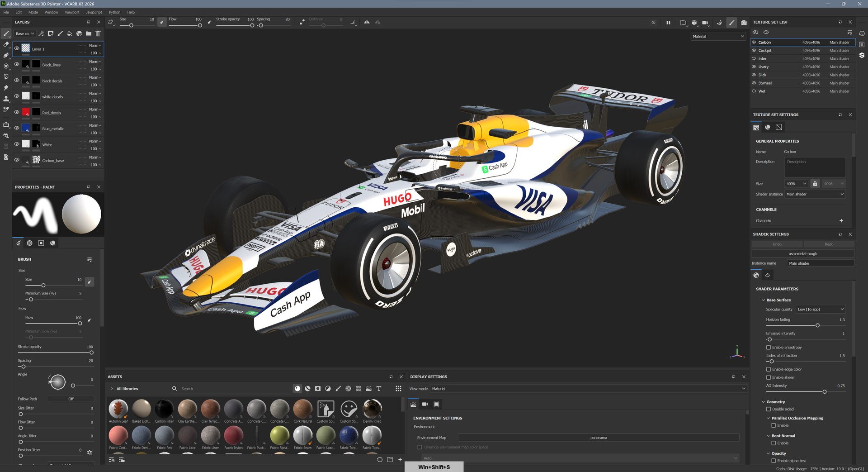868x472 pixels.
Task: Open the texture Size 4096 dropdown
Action: click(x=796, y=184)
